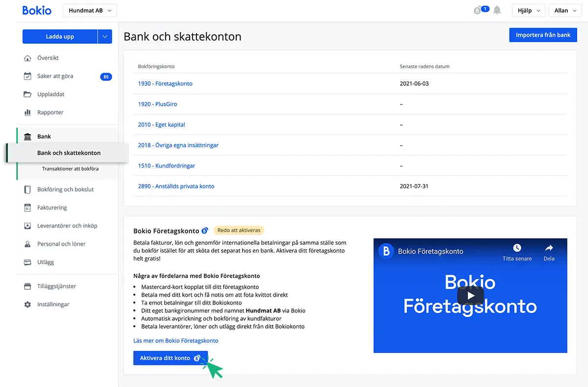This screenshot has width=588, height=387.
Task: Click Importera från bank button
Action: point(543,35)
